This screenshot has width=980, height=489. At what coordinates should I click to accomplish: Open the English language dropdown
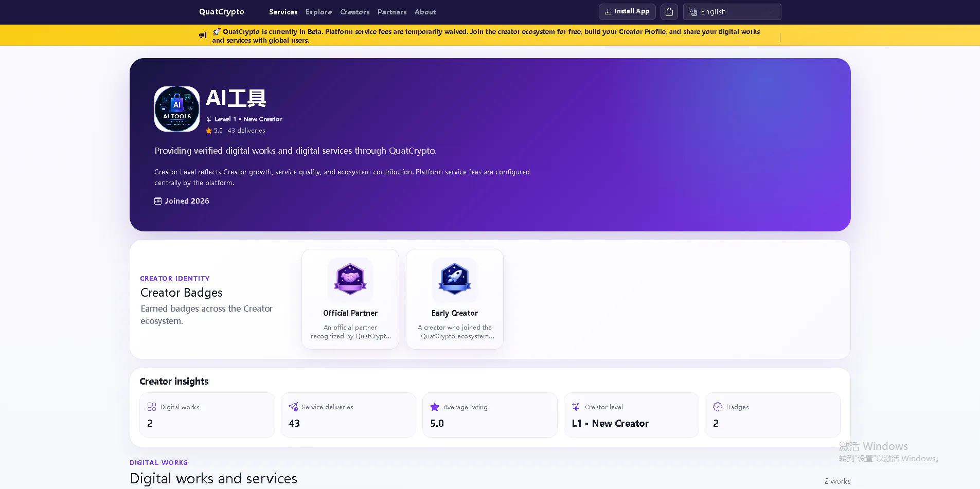(x=732, y=12)
